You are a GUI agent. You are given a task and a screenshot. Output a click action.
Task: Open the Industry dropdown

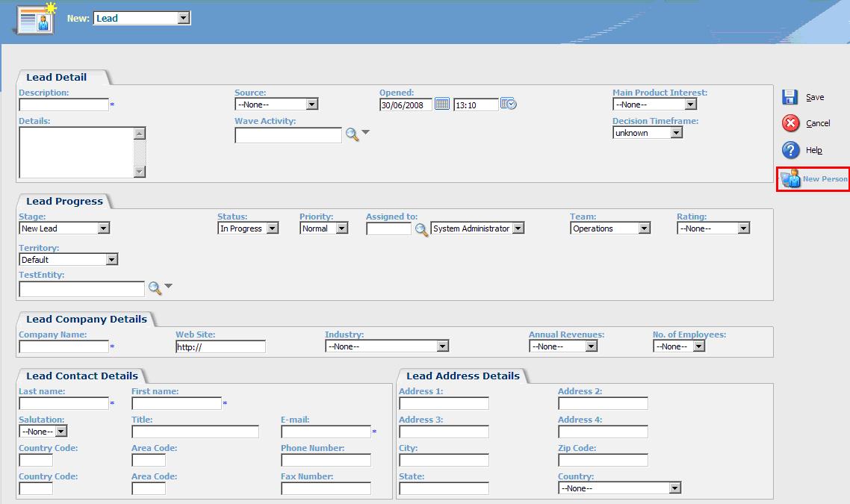click(x=387, y=346)
